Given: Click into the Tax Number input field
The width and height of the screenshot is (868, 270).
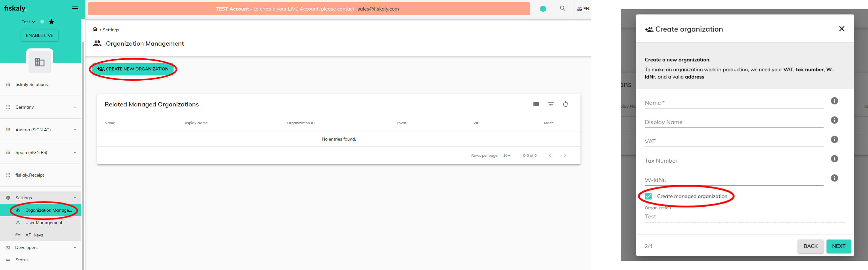Looking at the screenshot, I should point(734,161).
